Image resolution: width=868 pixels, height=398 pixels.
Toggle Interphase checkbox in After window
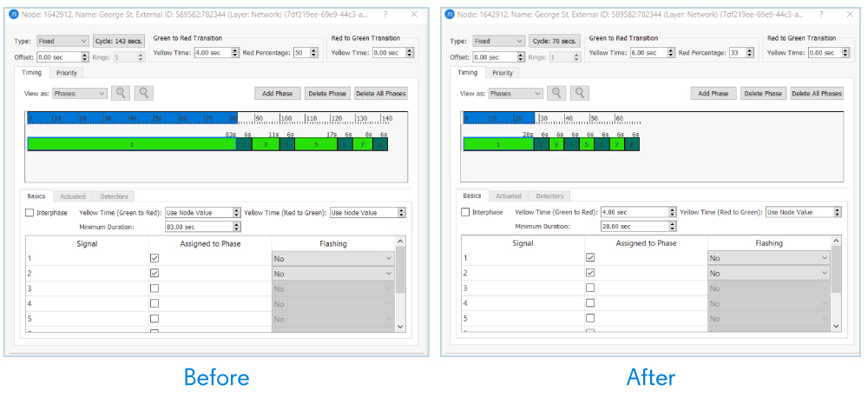click(x=465, y=212)
